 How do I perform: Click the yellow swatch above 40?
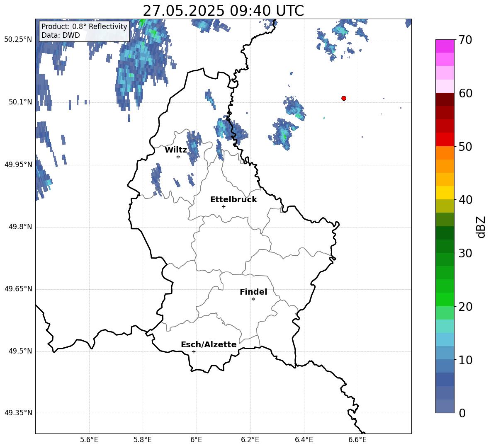click(x=445, y=193)
